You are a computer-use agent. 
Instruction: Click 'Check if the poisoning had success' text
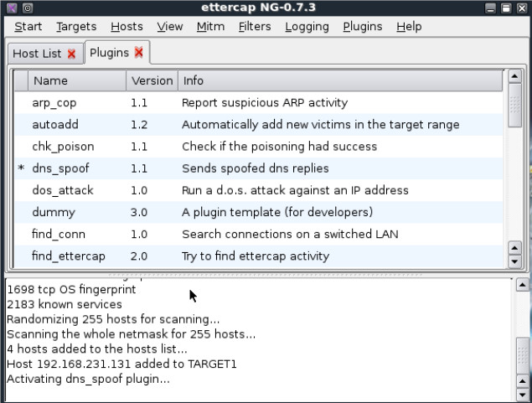pos(279,147)
